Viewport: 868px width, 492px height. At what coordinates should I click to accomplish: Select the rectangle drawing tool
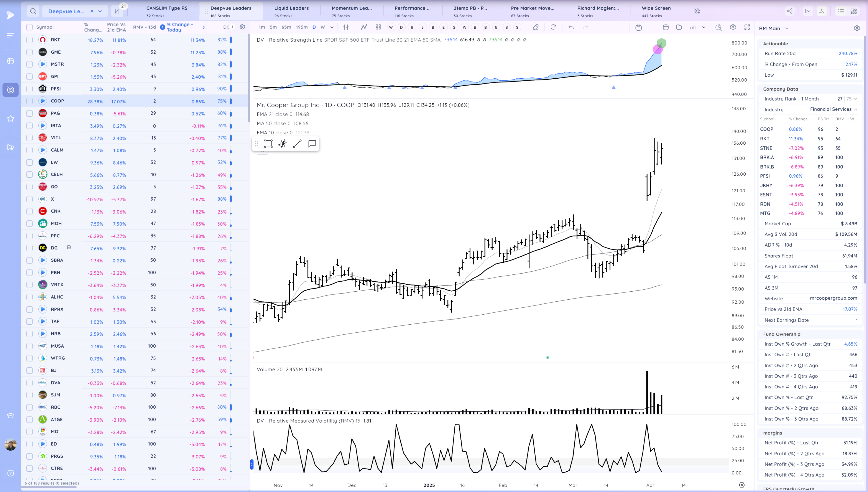(x=268, y=144)
